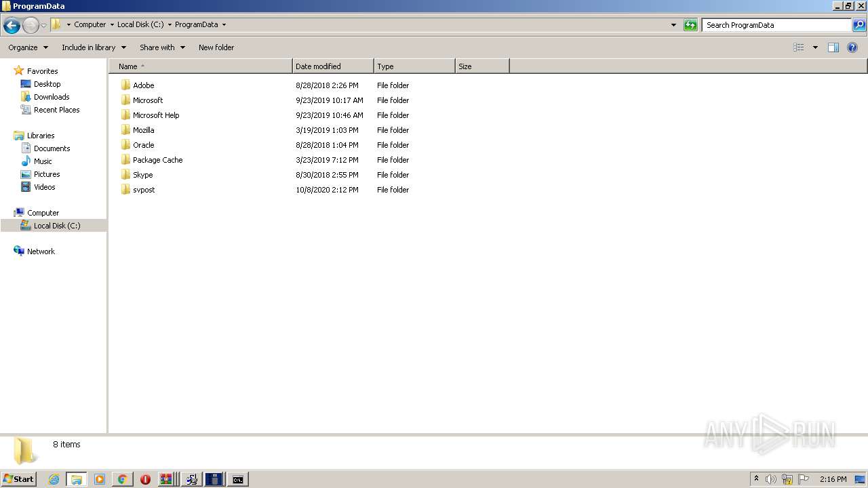Click the clock showing 2:16 PM
This screenshot has height=488, width=868.
coord(833,479)
